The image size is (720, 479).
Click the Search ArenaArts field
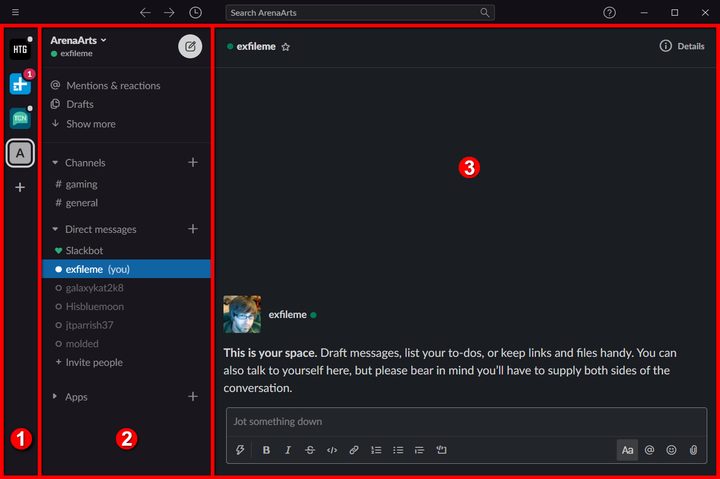(x=360, y=12)
